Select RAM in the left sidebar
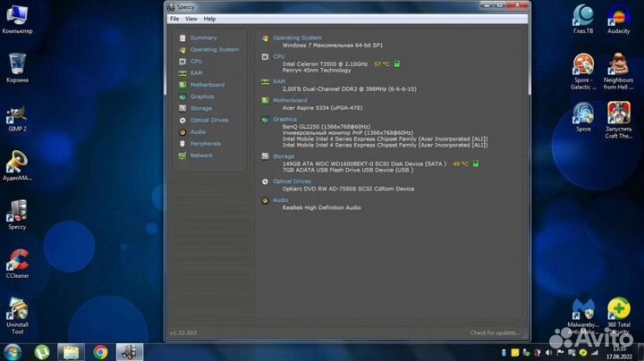Viewport: 644px width, 361px height. [196, 73]
